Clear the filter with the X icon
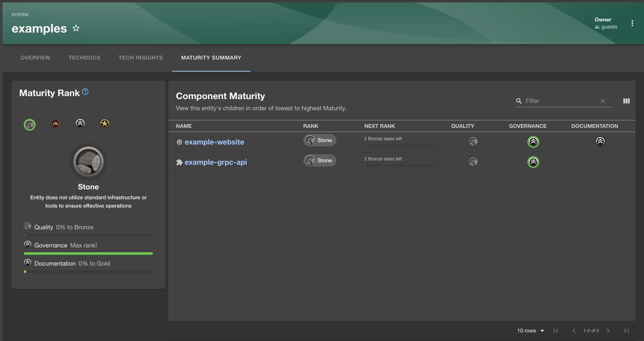Image resolution: width=644 pixels, height=341 pixels. [x=603, y=101]
